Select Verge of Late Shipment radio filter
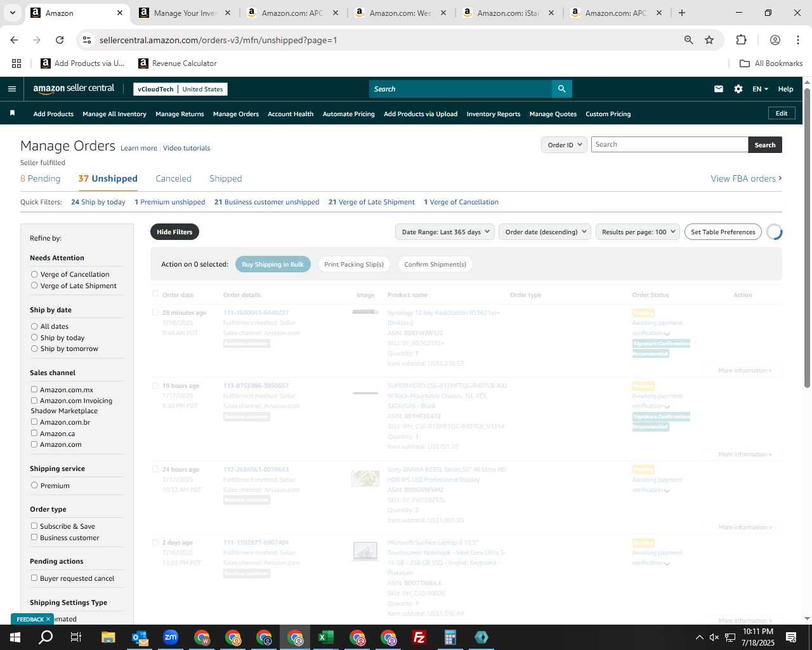This screenshot has height=650, width=812. coord(34,286)
